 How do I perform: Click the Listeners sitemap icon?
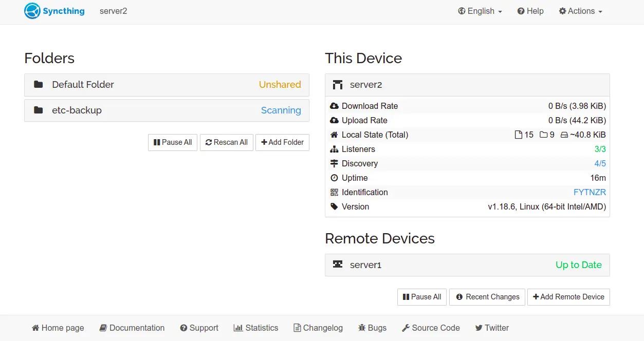334,149
